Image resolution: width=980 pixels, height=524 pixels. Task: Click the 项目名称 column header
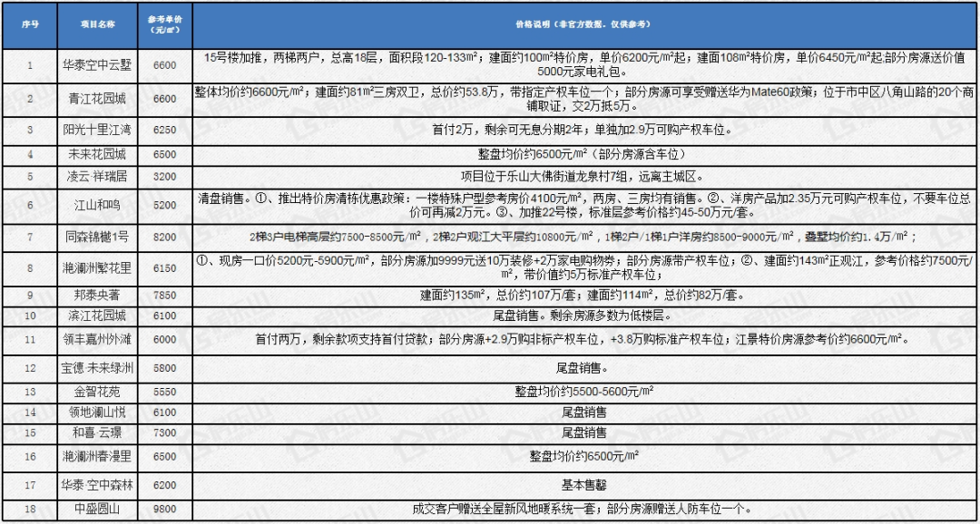pyautogui.click(x=98, y=25)
